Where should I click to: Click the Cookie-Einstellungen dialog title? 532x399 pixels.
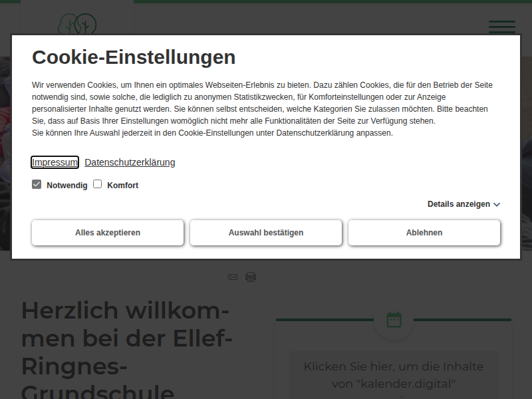134,57
